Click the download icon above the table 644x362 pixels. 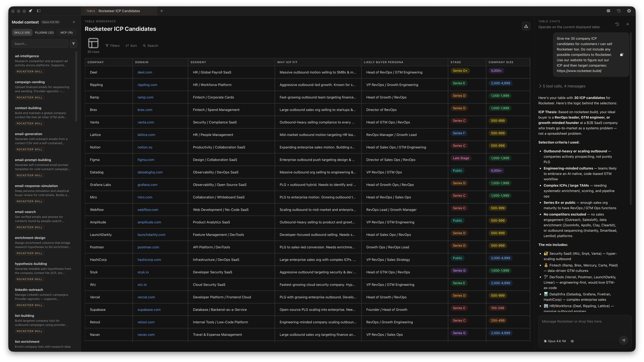(526, 26)
